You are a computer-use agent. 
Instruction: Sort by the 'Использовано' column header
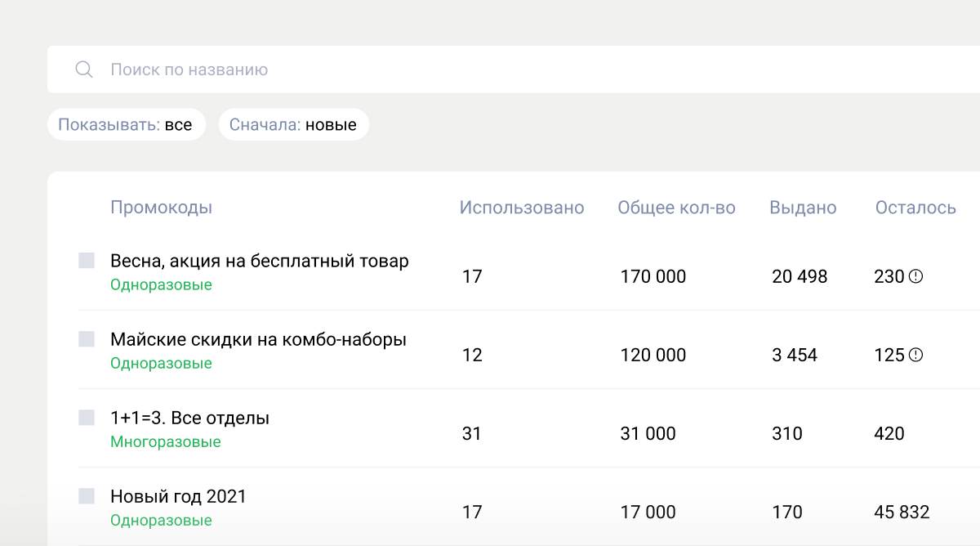pyautogui.click(x=522, y=208)
